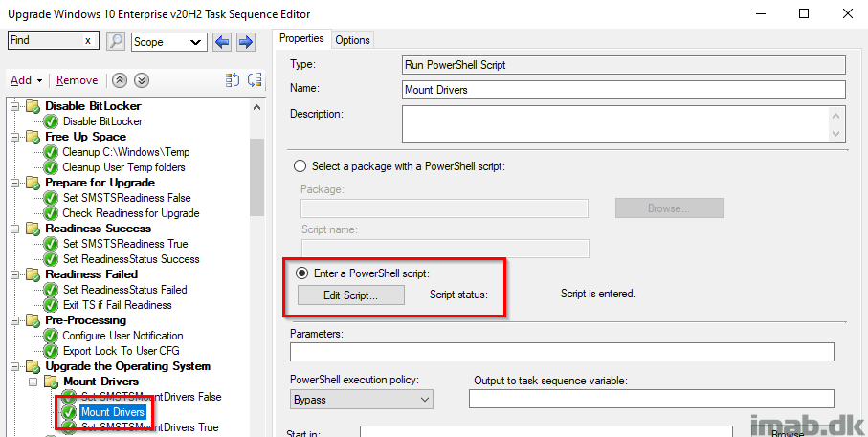This screenshot has height=437, width=868.
Task: Click Prepare for Upgrade folder icon
Action: [33, 183]
